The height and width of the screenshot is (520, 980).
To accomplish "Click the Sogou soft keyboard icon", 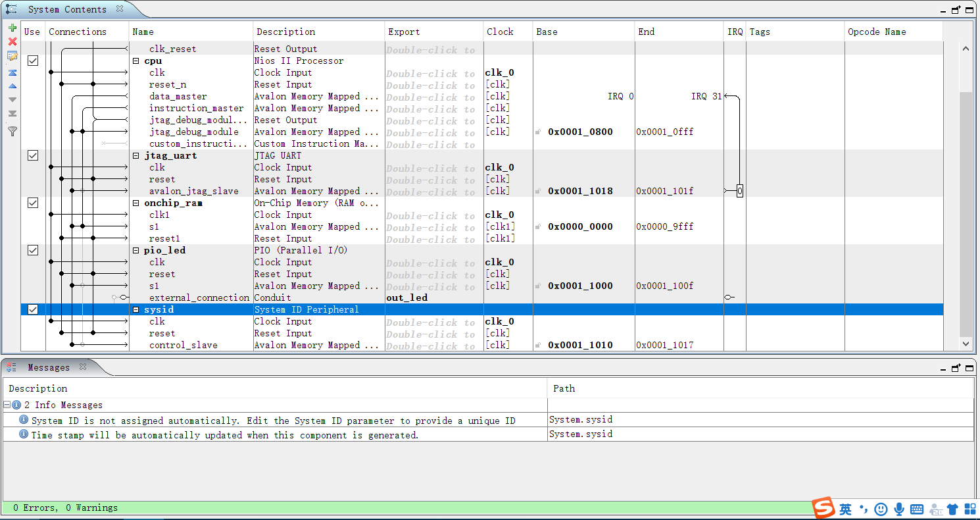I will pyautogui.click(x=917, y=509).
